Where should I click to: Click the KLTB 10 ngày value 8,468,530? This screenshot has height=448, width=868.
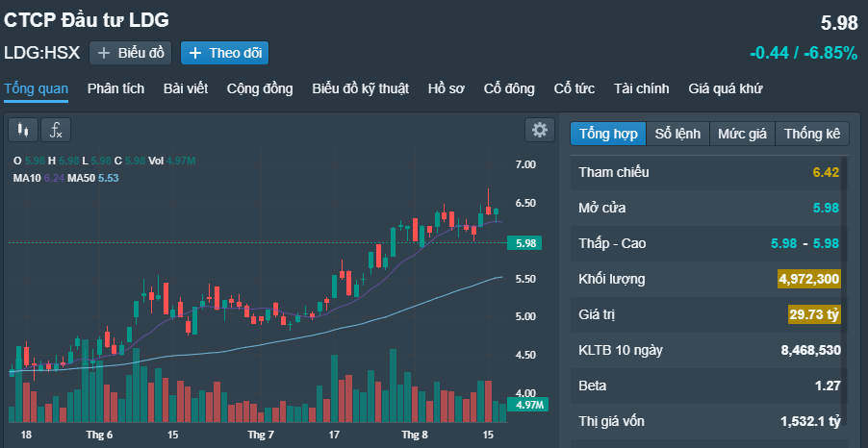(811, 350)
